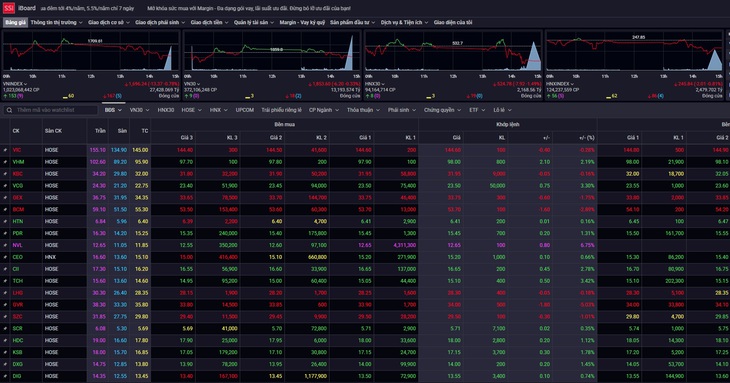Open the HNX list dropdown
Screen dimensions: 730x383
point(218,110)
